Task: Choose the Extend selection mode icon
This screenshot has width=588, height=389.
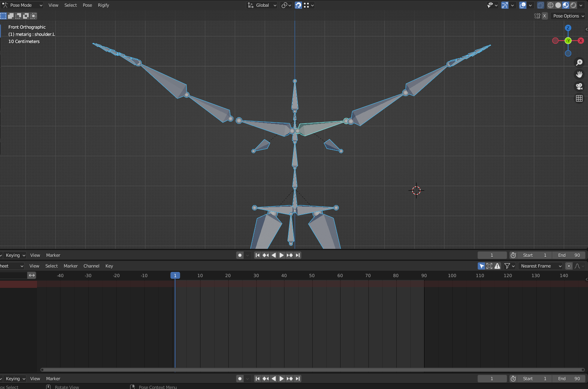Action: point(11,16)
